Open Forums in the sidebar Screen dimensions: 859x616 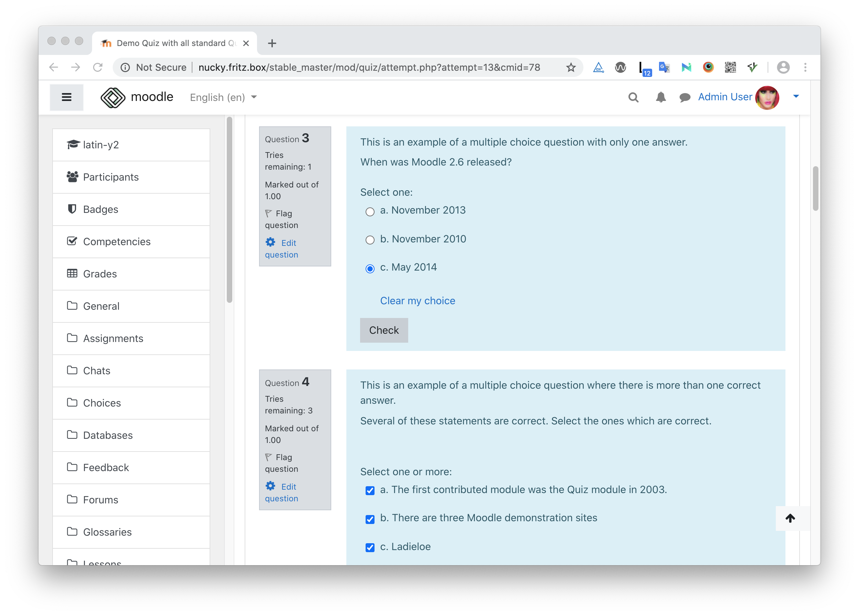(131, 500)
